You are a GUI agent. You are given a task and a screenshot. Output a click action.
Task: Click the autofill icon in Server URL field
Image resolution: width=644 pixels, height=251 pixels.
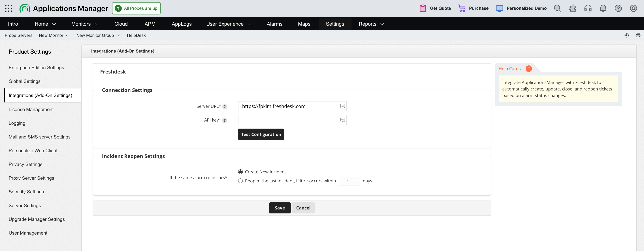(342, 106)
